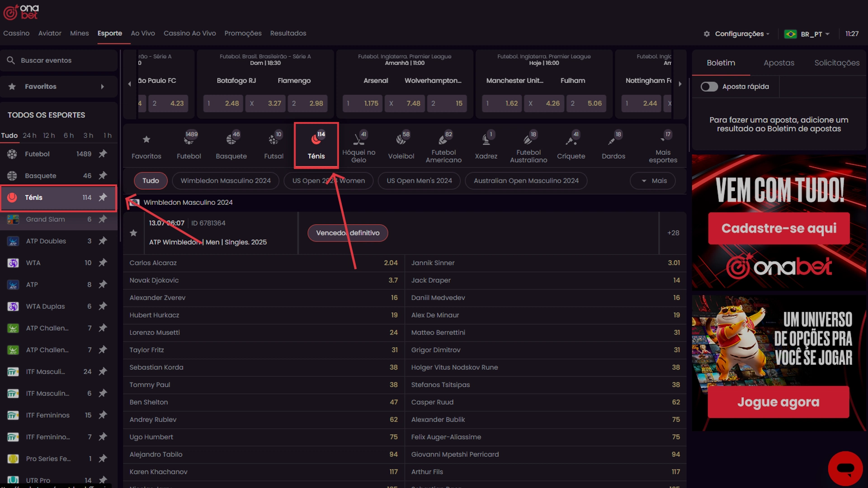Filter by Australian Open Masculino 2024
Screen dimensions: 868x488
[526, 181]
